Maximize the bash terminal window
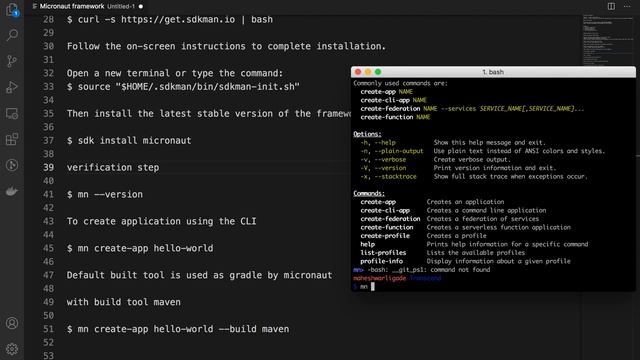640x360 pixels. tap(378, 72)
